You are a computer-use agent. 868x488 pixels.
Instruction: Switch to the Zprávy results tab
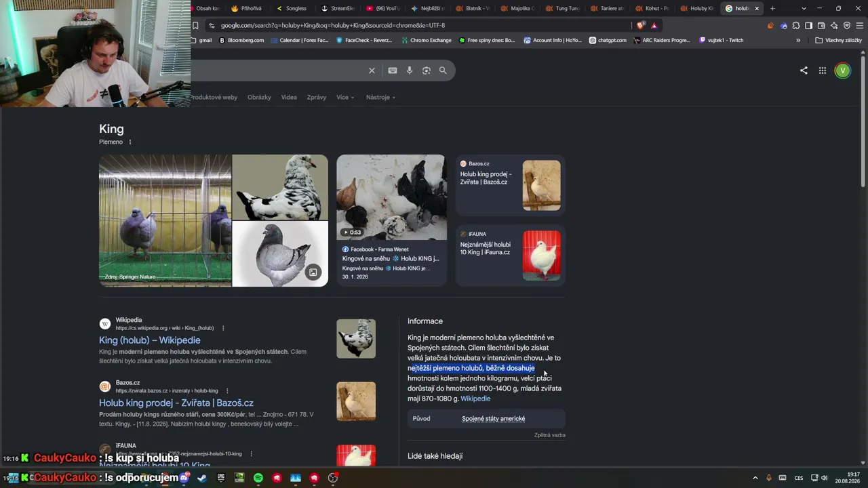point(317,97)
